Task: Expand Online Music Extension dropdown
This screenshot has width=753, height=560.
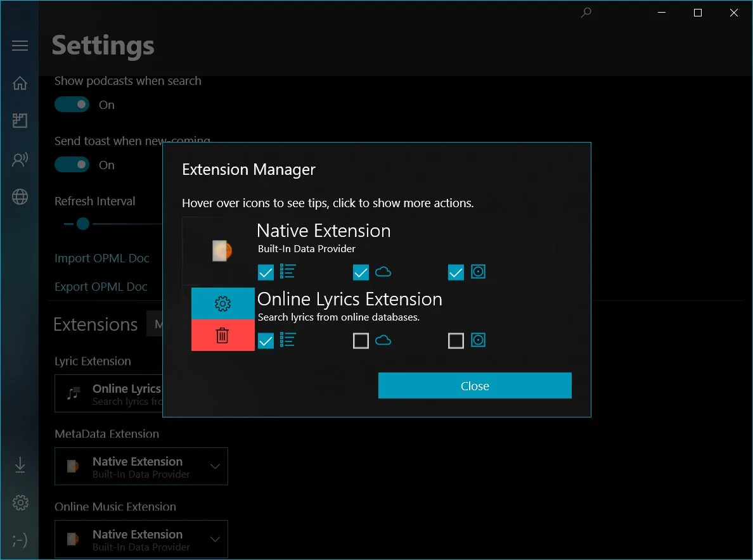Action: pyautogui.click(x=141, y=539)
